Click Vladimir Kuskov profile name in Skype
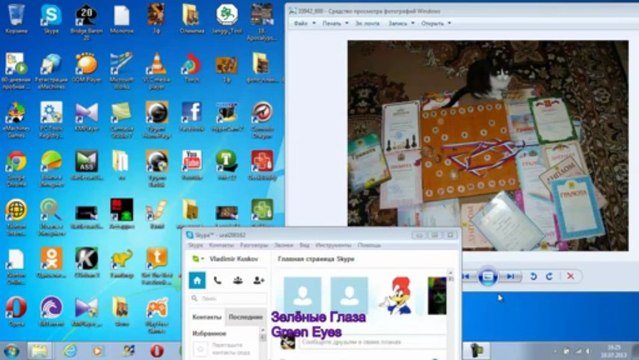Image resolution: width=639 pixels, height=360 pixels. pyautogui.click(x=234, y=259)
